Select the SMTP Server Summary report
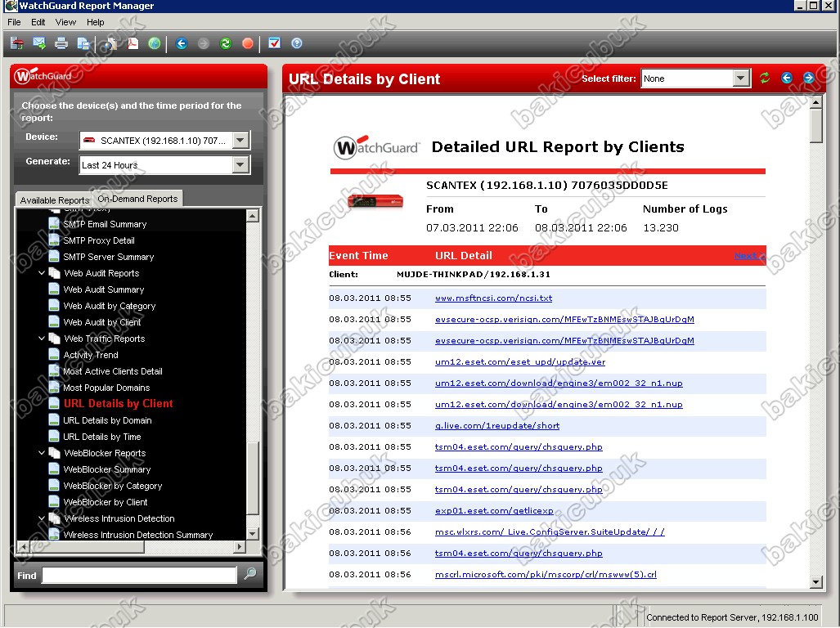The height and width of the screenshot is (628, 840). pyautogui.click(x=108, y=257)
